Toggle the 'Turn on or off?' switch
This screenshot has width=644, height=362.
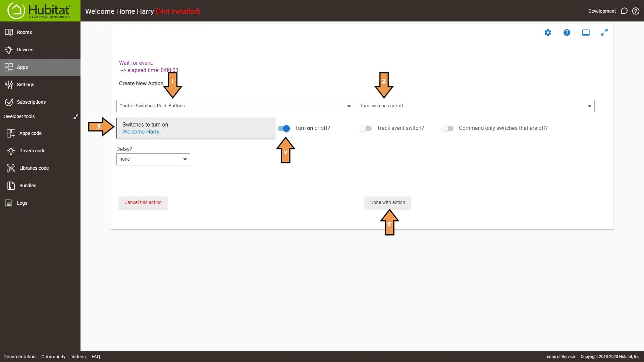(x=284, y=128)
